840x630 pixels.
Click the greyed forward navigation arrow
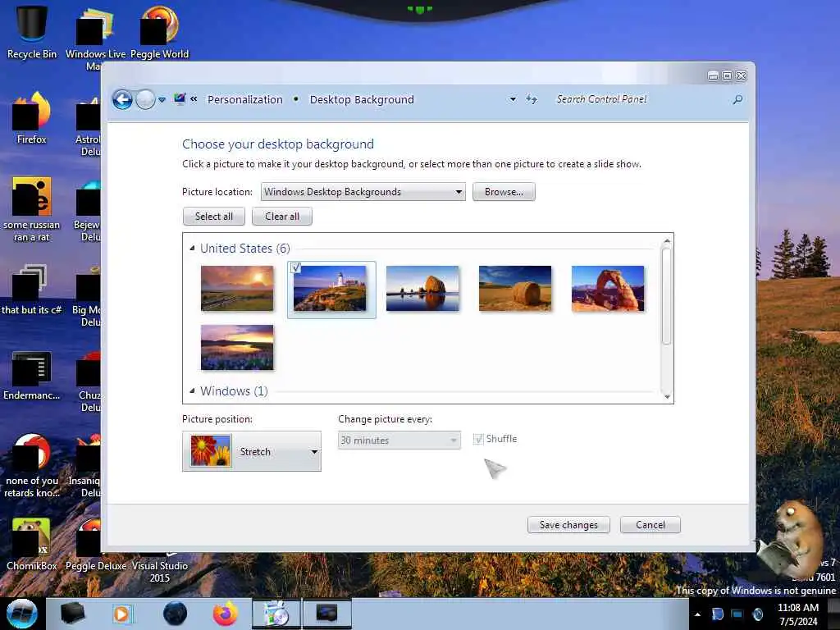(145, 99)
